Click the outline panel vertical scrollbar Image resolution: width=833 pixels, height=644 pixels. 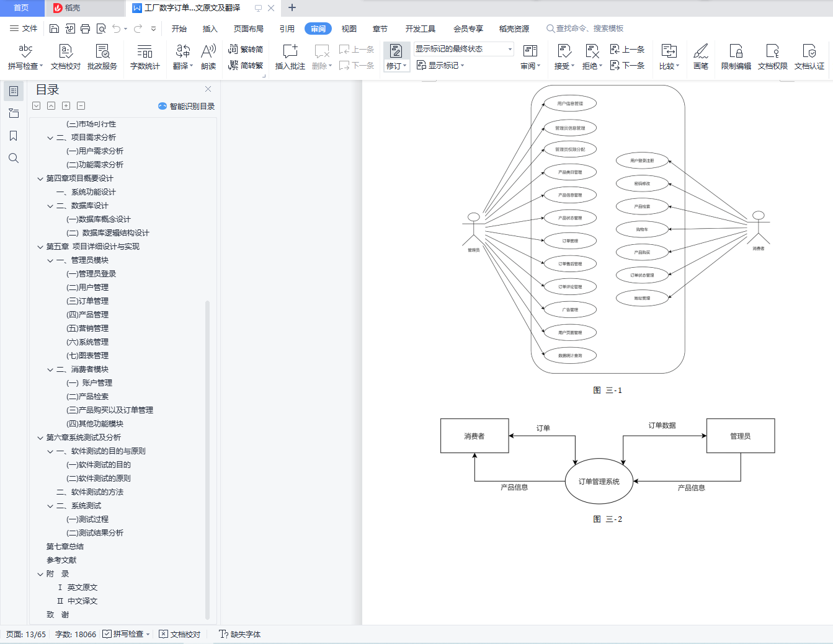(x=207, y=459)
